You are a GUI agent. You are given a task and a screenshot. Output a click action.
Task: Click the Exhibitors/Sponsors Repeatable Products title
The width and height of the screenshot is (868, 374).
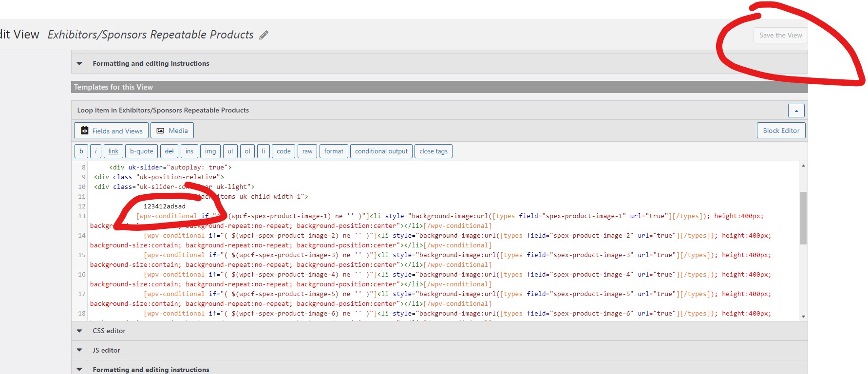coord(151,35)
